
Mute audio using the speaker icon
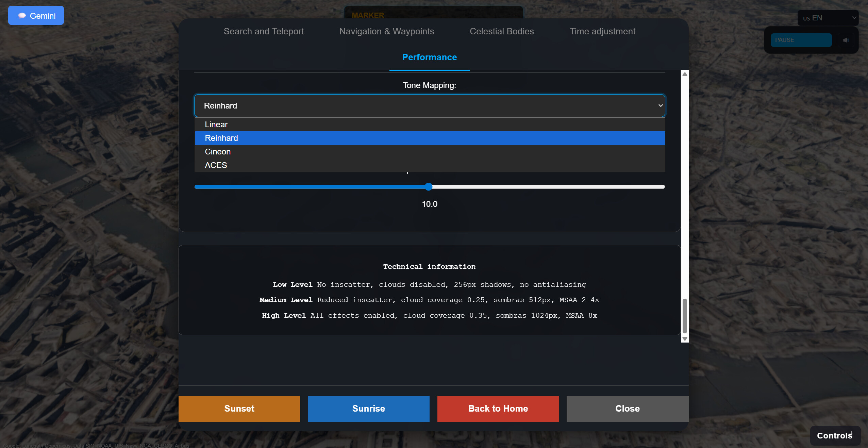coord(846,40)
